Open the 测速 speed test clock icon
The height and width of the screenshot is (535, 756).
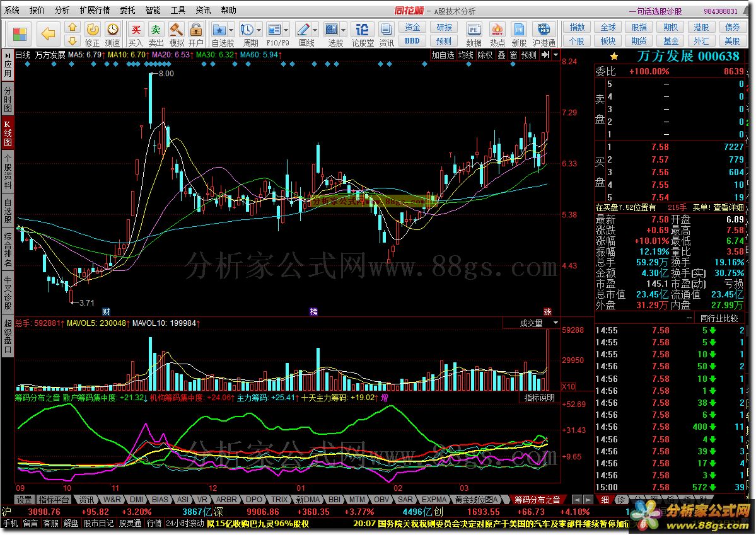tap(112, 34)
